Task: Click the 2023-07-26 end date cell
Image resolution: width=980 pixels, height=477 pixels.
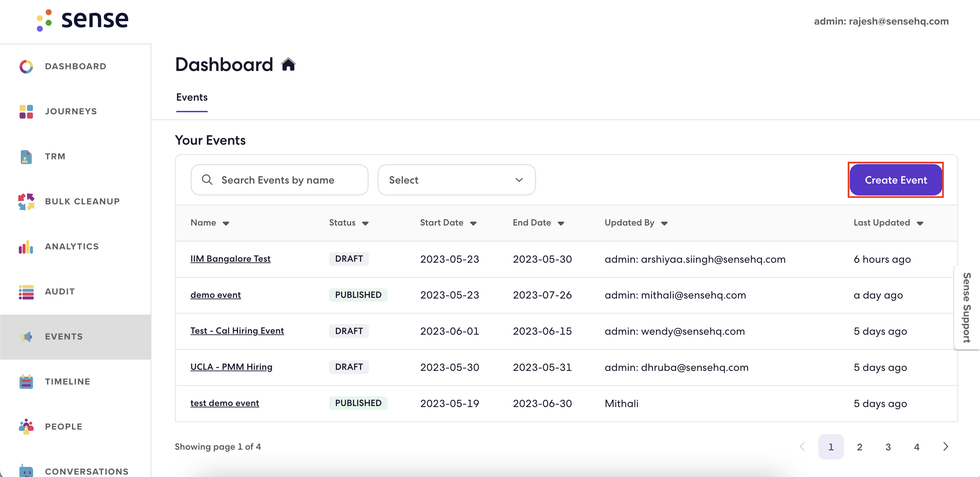Action: click(x=542, y=295)
